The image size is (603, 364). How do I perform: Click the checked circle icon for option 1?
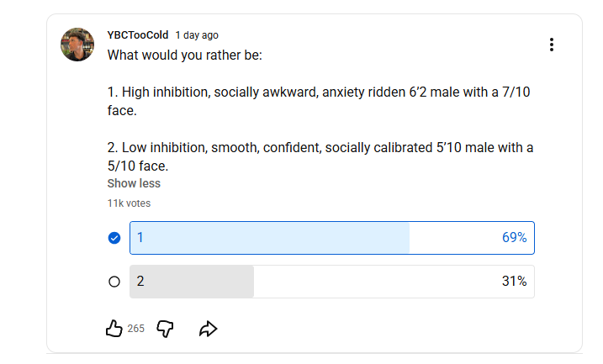point(114,238)
